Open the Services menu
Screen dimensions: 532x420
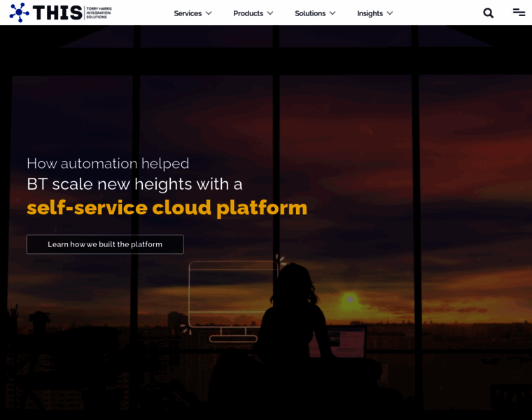pyautogui.click(x=188, y=13)
